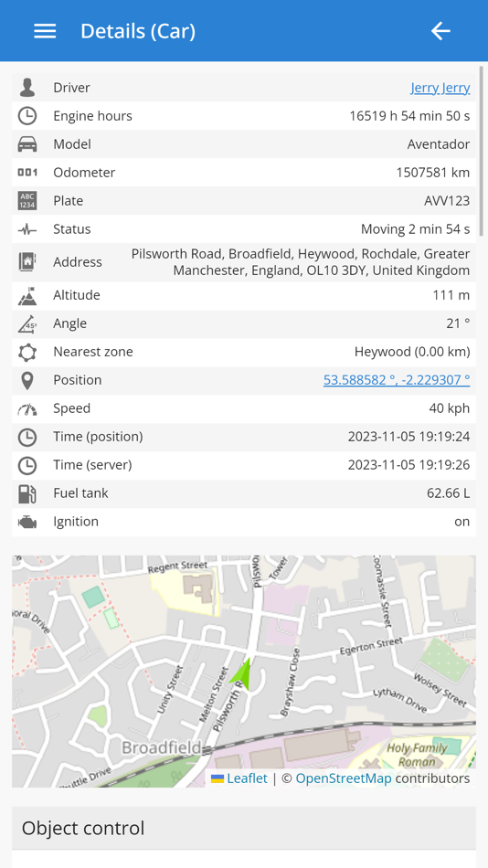Click the Angle 45° icon

tap(27, 323)
